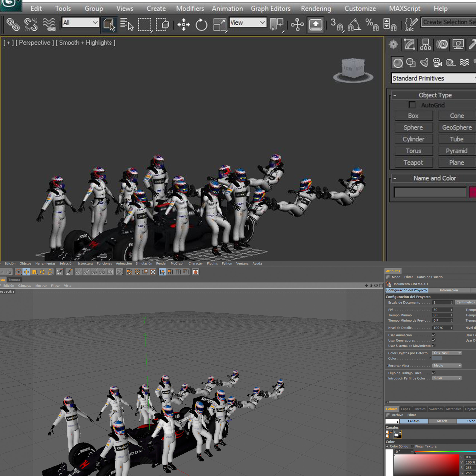
Task: Click the Rotate tool icon
Action: (201, 25)
